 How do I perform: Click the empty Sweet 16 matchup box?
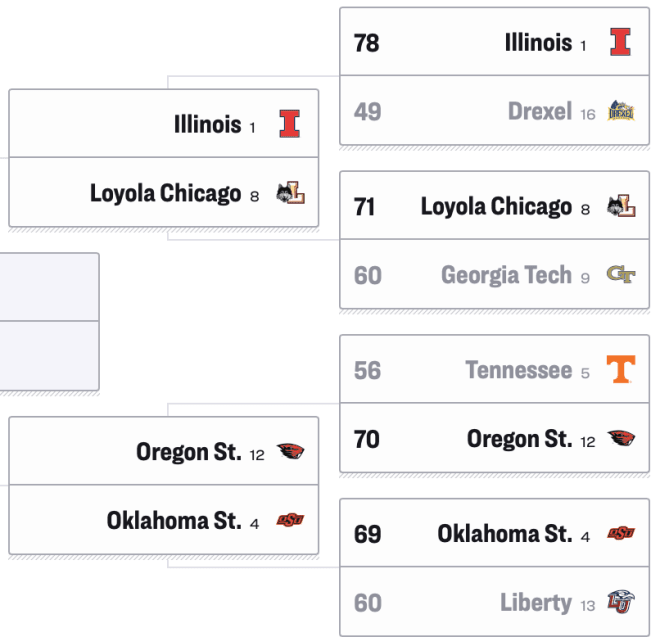coord(50,322)
